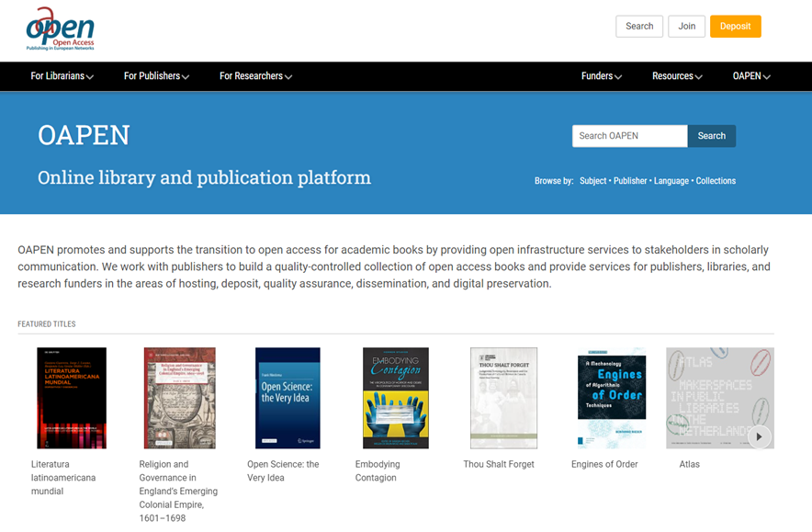The width and height of the screenshot is (812, 532).
Task: Click the Thou Shalt Forget title link
Action: point(499,464)
